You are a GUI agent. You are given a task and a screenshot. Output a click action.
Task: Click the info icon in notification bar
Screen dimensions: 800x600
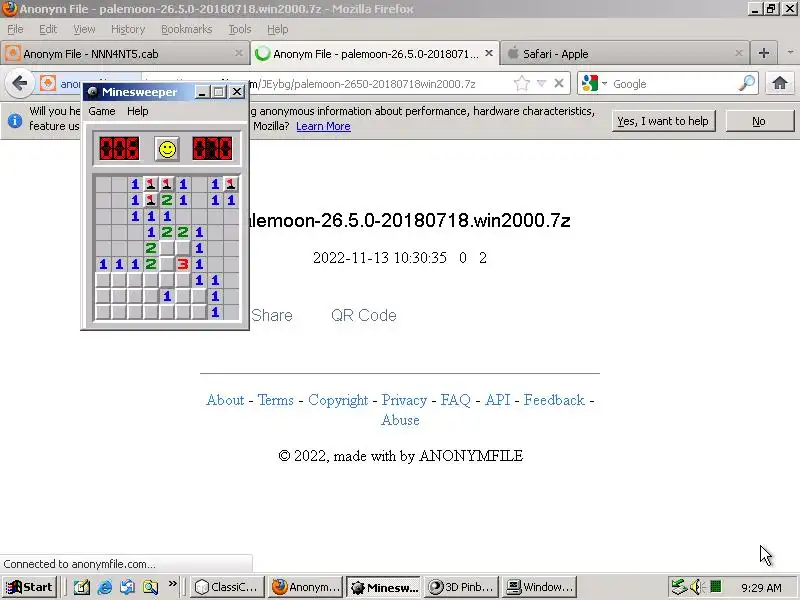15,120
